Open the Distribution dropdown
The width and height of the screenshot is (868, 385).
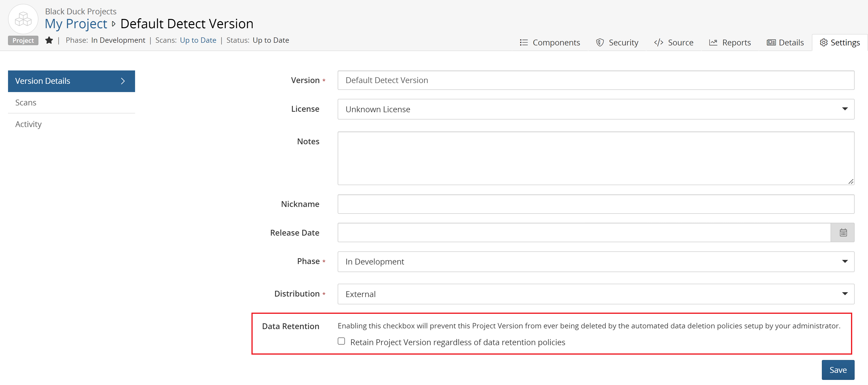[595, 294]
